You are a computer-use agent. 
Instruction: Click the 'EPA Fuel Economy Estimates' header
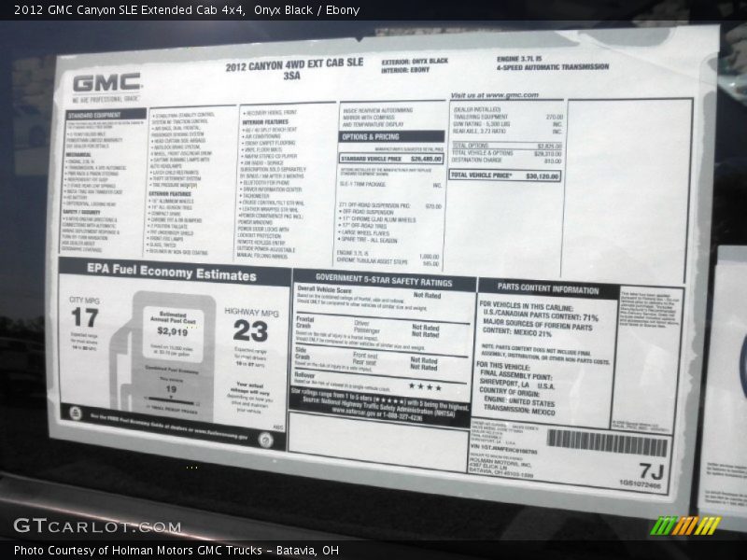(172, 273)
